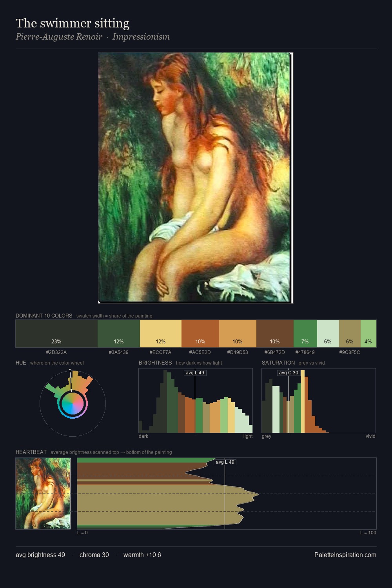Image resolution: width=392 pixels, height=588 pixels.
Task: Click "swatch width = share of the painting" caption
Action: pyautogui.click(x=114, y=316)
